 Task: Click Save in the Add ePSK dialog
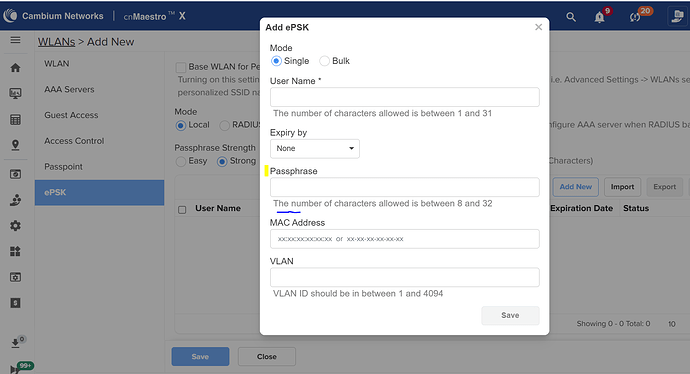click(x=510, y=315)
